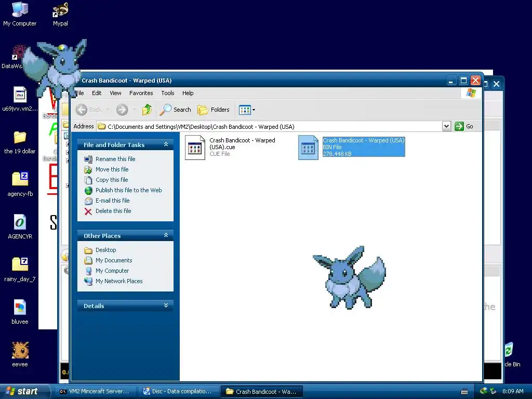Collapse the File and Folder Tasks panel
Screen dimensions: 532x399
click(x=166, y=144)
